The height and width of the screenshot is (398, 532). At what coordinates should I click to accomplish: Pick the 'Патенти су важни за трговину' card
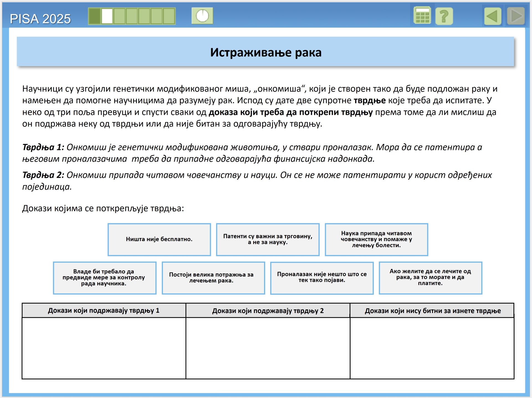(x=268, y=239)
